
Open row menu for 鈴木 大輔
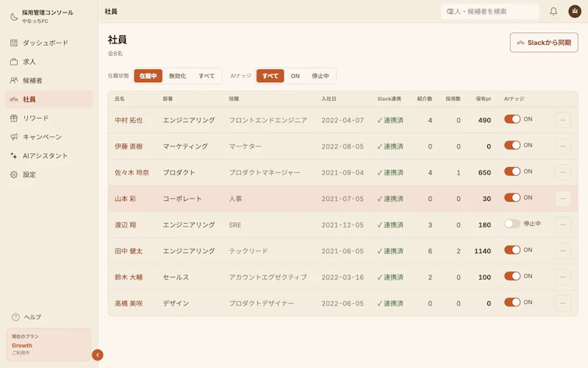click(563, 277)
